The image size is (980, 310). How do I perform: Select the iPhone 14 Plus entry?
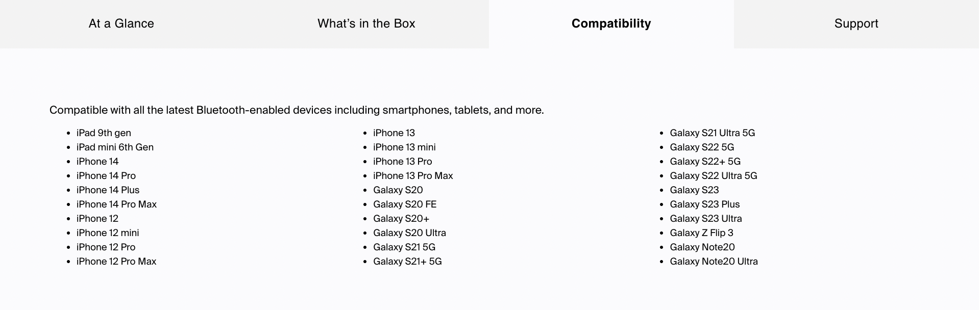pyautogui.click(x=108, y=190)
